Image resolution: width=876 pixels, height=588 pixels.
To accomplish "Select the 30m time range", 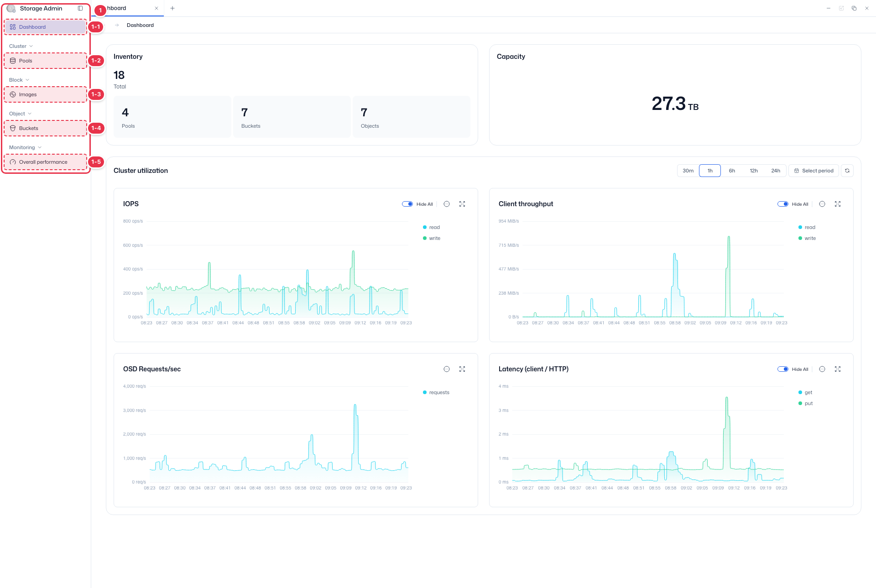I will (x=688, y=171).
